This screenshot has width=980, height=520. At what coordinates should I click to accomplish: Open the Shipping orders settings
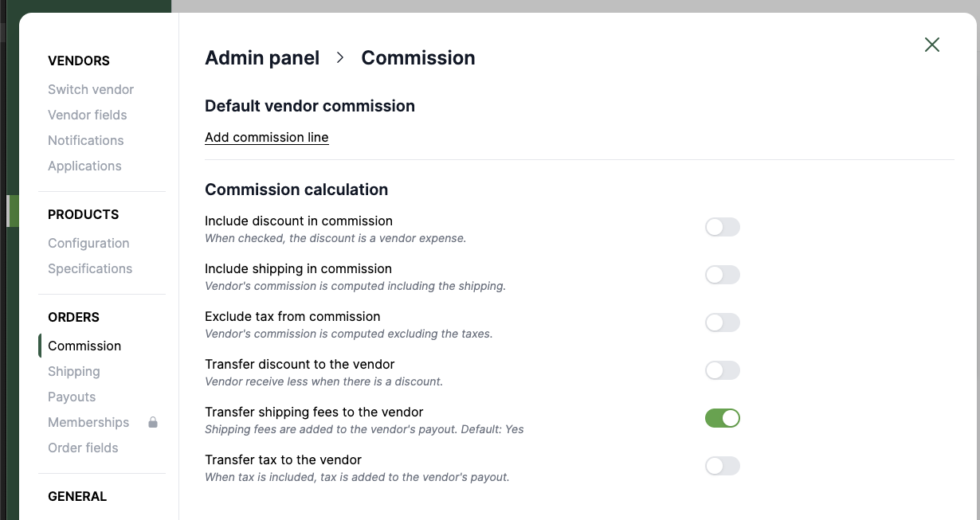(x=74, y=371)
